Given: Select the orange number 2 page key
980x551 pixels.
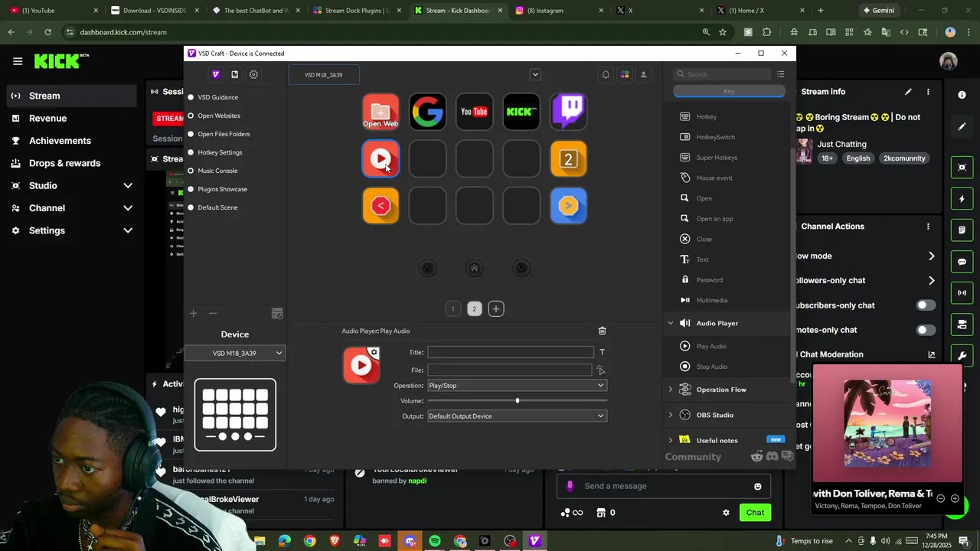Looking at the screenshot, I should coord(568,158).
